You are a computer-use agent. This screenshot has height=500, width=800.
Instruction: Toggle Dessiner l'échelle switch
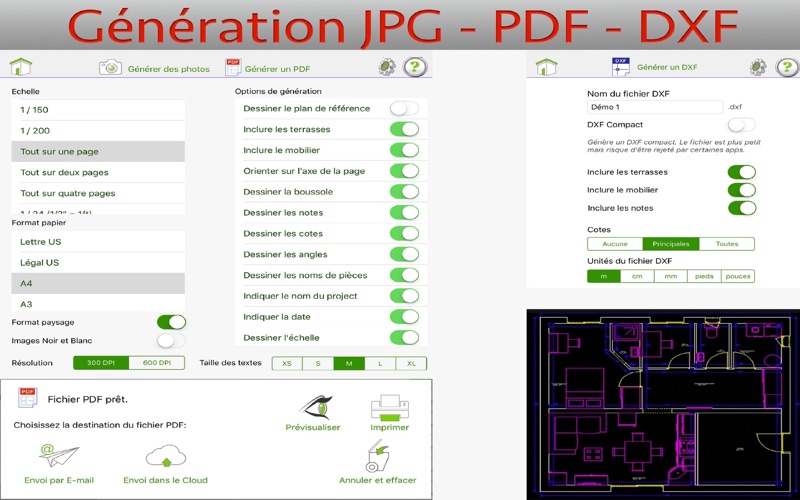coord(404,338)
